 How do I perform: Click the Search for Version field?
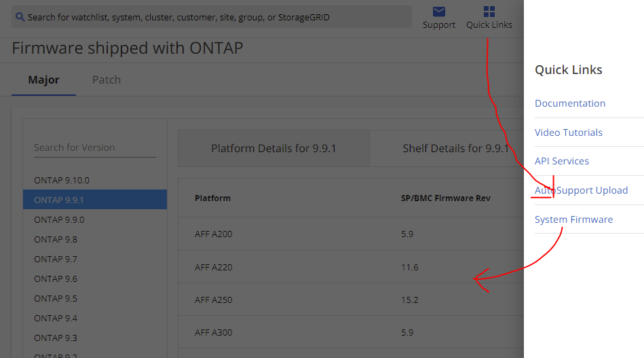95,147
